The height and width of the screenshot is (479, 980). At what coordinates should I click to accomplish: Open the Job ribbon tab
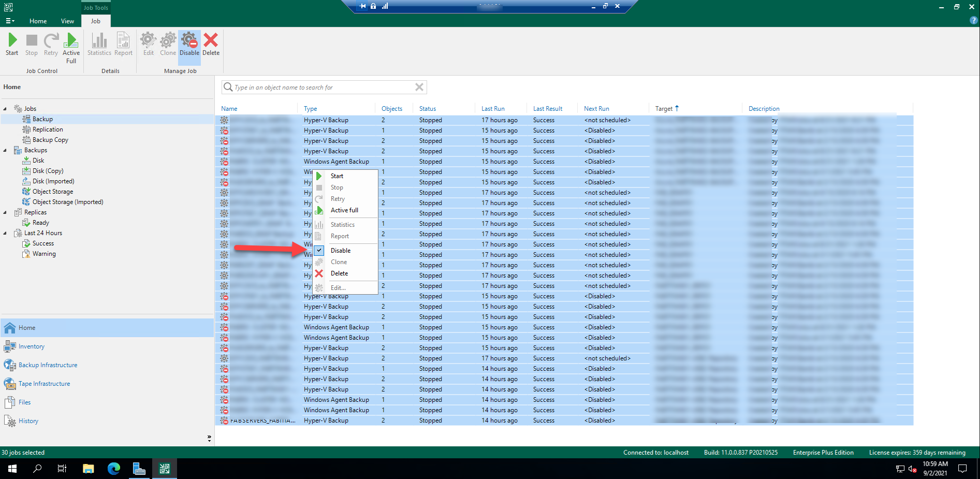pos(96,21)
